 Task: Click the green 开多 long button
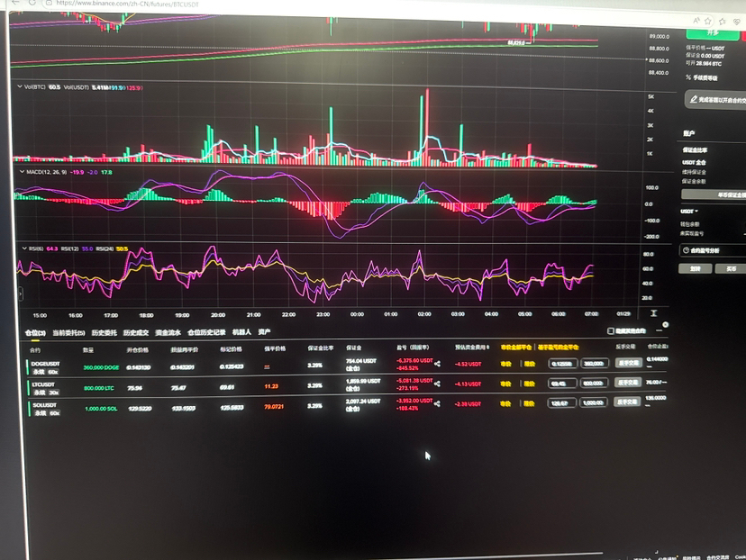pyautogui.click(x=712, y=33)
